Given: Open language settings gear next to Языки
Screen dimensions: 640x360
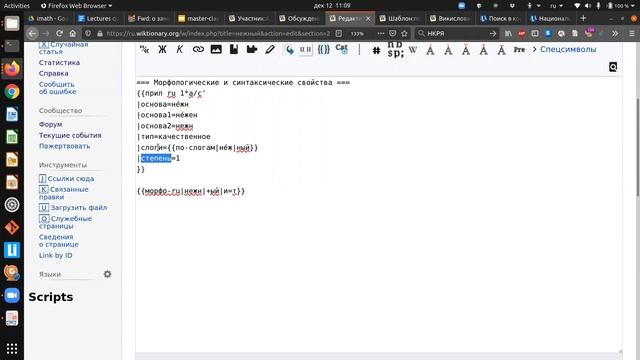Looking at the screenshot, I should coord(107,274).
